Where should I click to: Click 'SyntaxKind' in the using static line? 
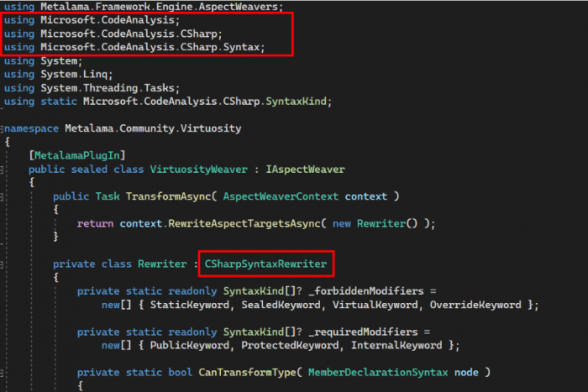[297, 102]
